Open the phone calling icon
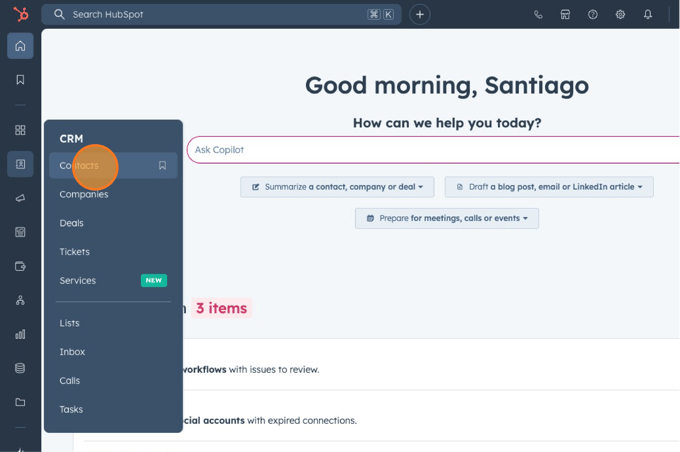Viewport: 680px width, 452px height. tap(538, 14)
